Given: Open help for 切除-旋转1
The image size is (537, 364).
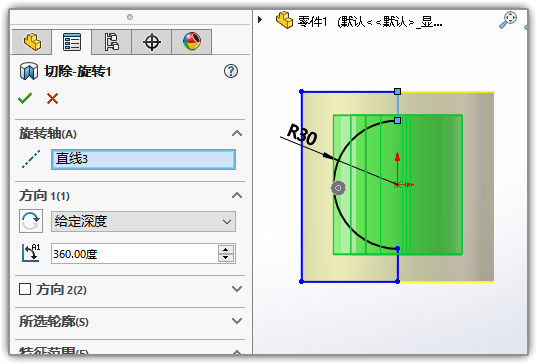Looking at the screenshot, I should 231,71.
